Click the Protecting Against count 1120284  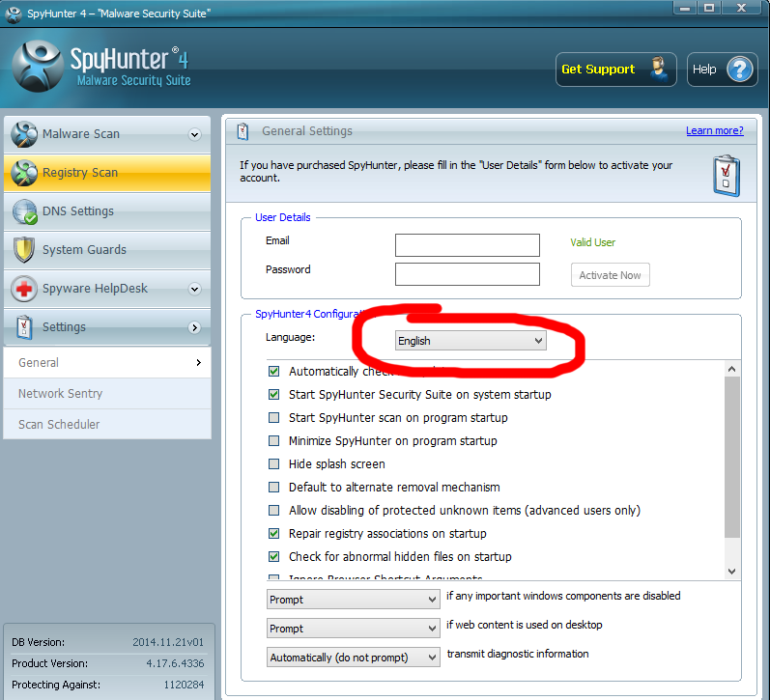point(184,685)
